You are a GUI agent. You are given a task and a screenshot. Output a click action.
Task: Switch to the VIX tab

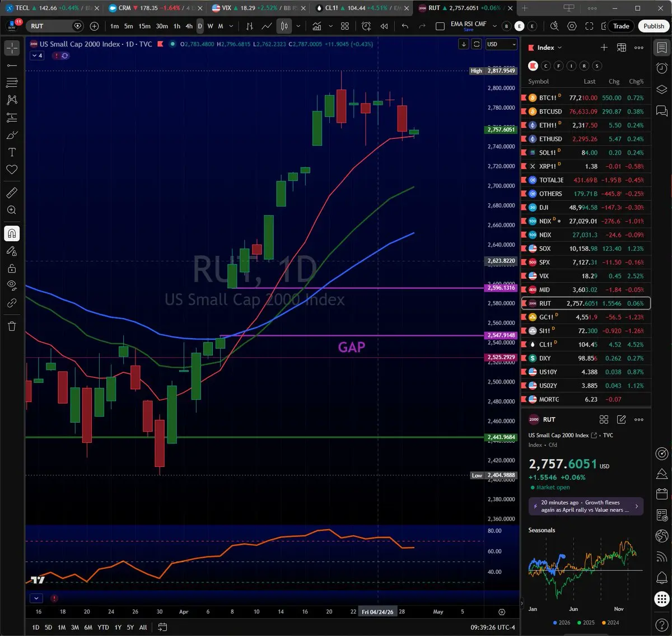pyautogui.click(x=258, y=8)
